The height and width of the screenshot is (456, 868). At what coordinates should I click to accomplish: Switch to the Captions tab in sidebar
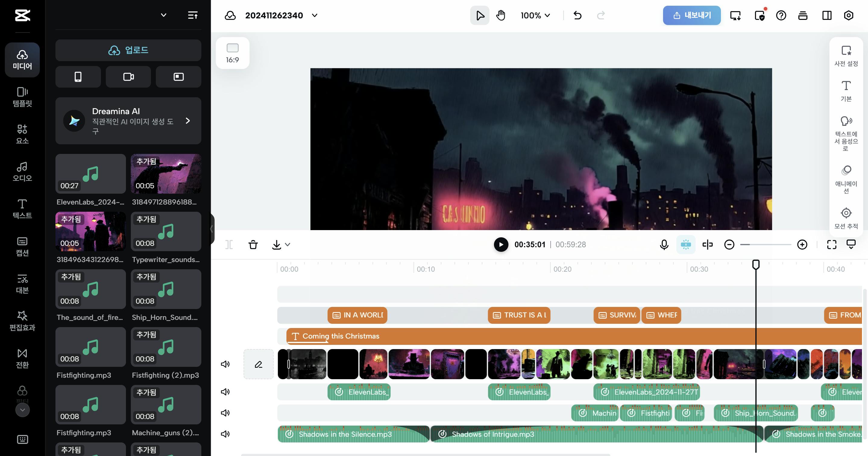click(22, 246)
